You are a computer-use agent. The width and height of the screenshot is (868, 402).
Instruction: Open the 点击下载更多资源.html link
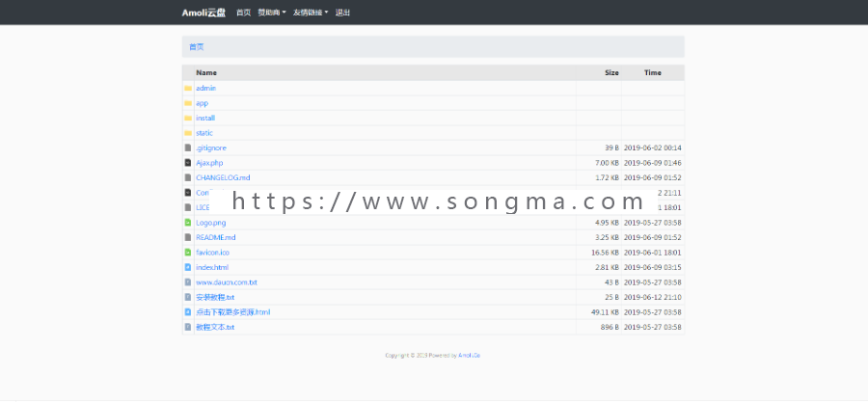233,312
